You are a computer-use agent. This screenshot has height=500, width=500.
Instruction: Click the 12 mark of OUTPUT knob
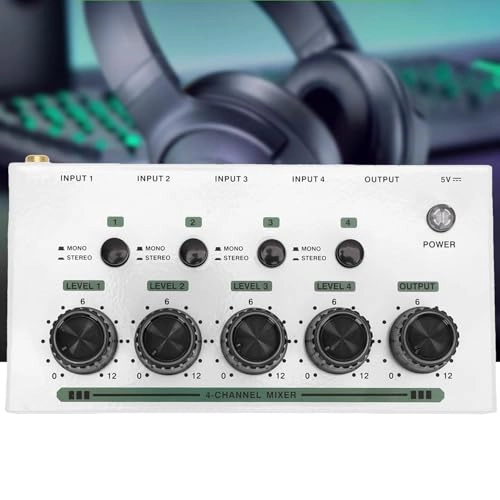(x=448, y=376)
